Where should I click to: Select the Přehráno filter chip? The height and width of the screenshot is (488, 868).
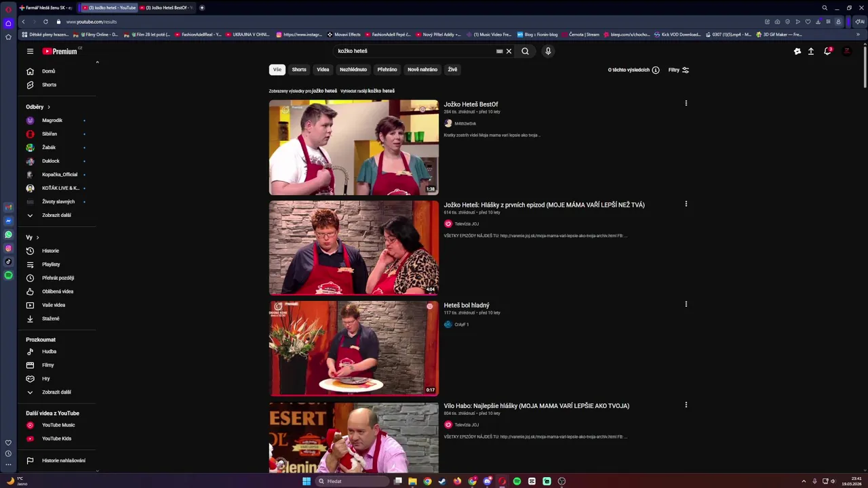point(387,70)
